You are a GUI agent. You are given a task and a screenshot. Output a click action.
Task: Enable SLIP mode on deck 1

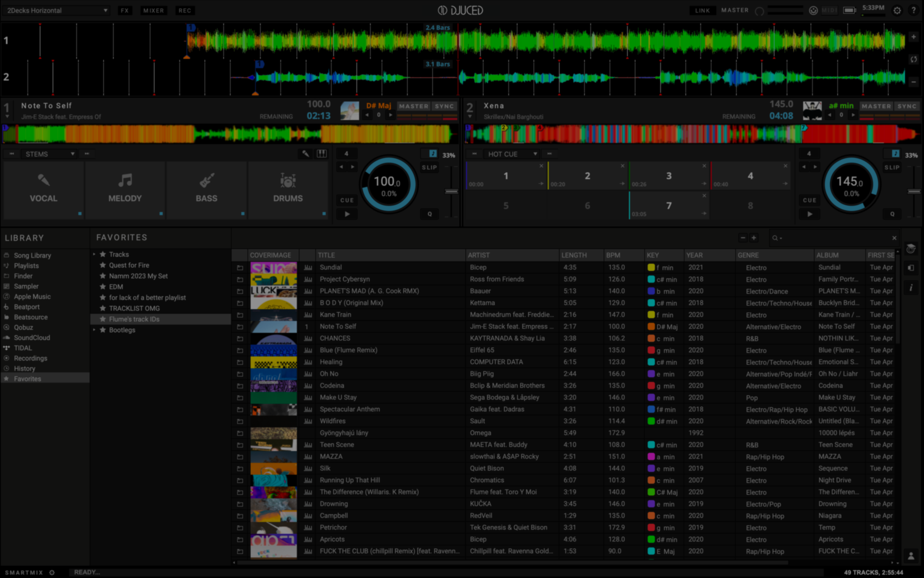[x=429, y=167]
